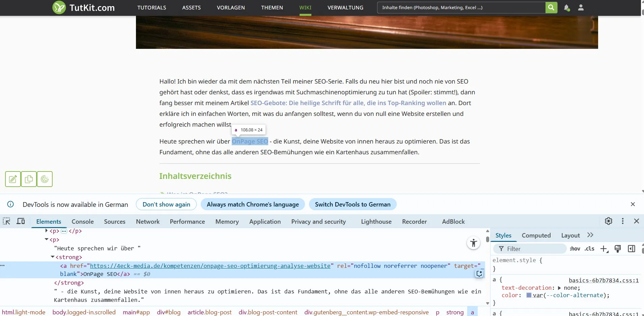This screenshot has width=644, height=316.
Task: Expand the text-decoration shorthand triangle
Action: click(559, 288)
